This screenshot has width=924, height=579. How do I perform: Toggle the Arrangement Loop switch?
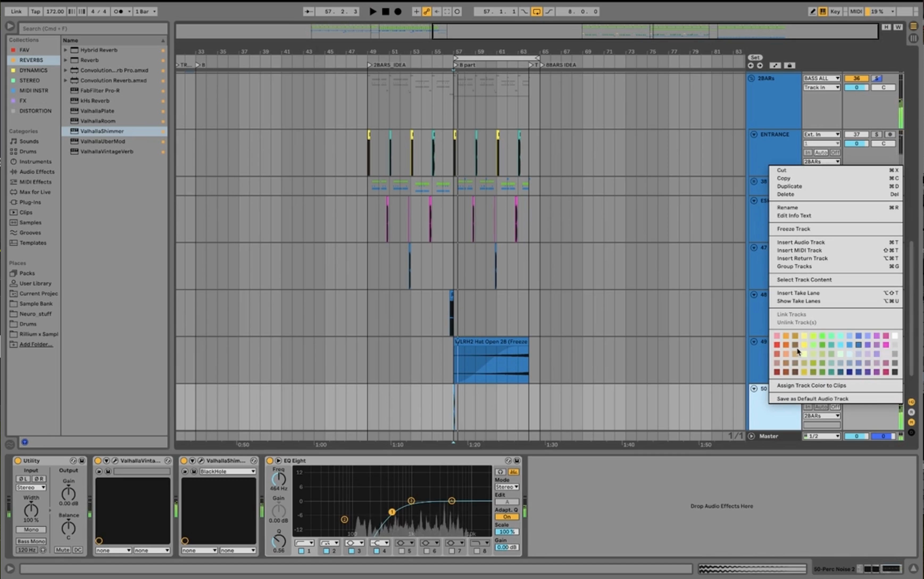(536, 11)
